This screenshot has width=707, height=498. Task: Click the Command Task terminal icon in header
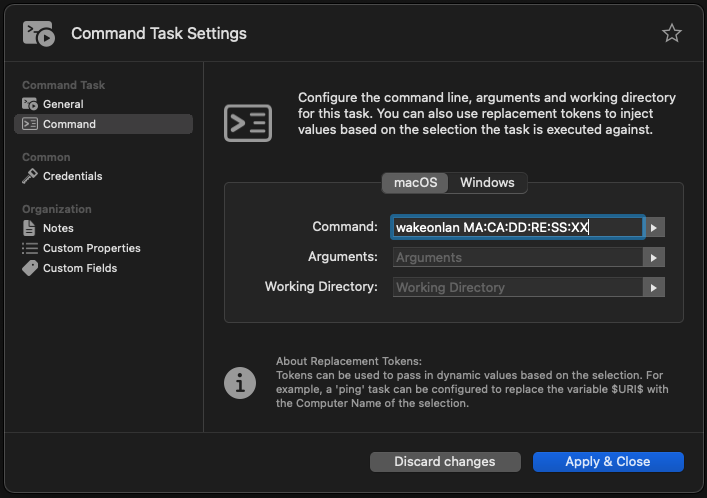click(x=39, y=34)
